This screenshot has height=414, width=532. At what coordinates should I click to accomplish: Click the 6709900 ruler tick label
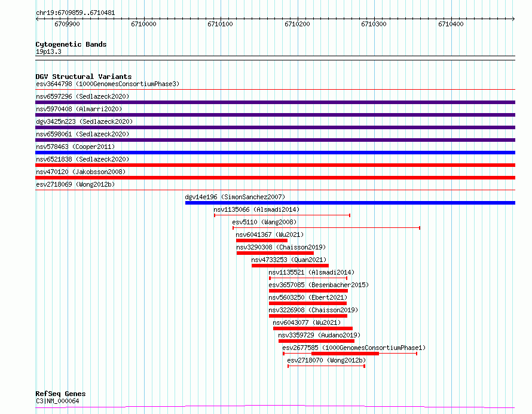(x=67, y=24)
